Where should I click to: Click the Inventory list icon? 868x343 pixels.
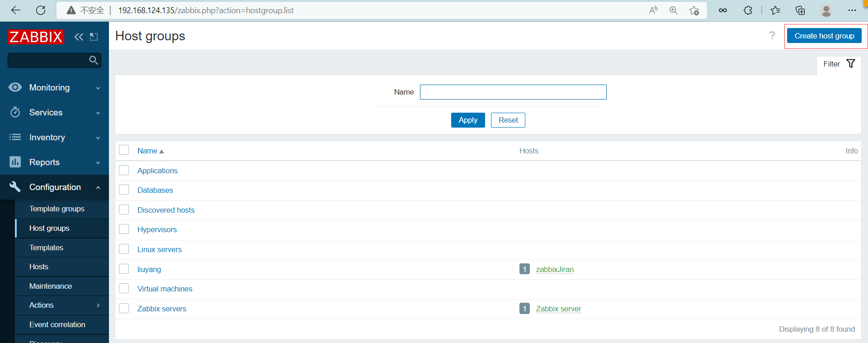point(15,137)
